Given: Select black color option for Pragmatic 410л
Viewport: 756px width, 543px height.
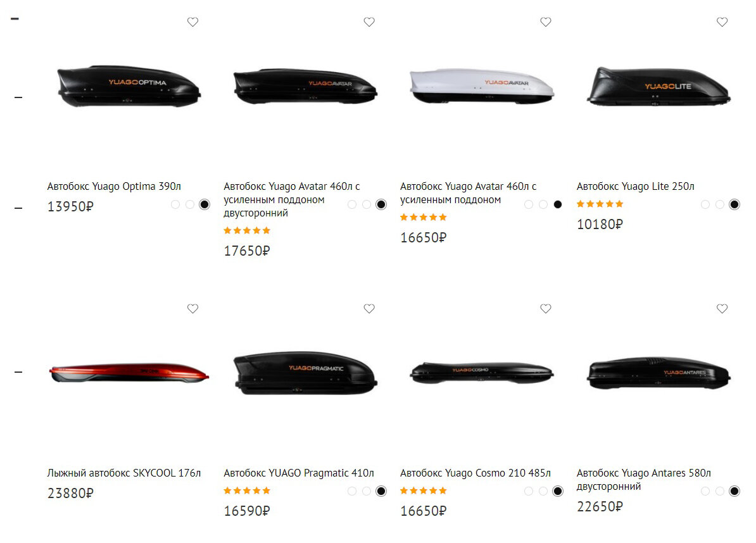Looking at the screenshot, I should coord(381,491).
